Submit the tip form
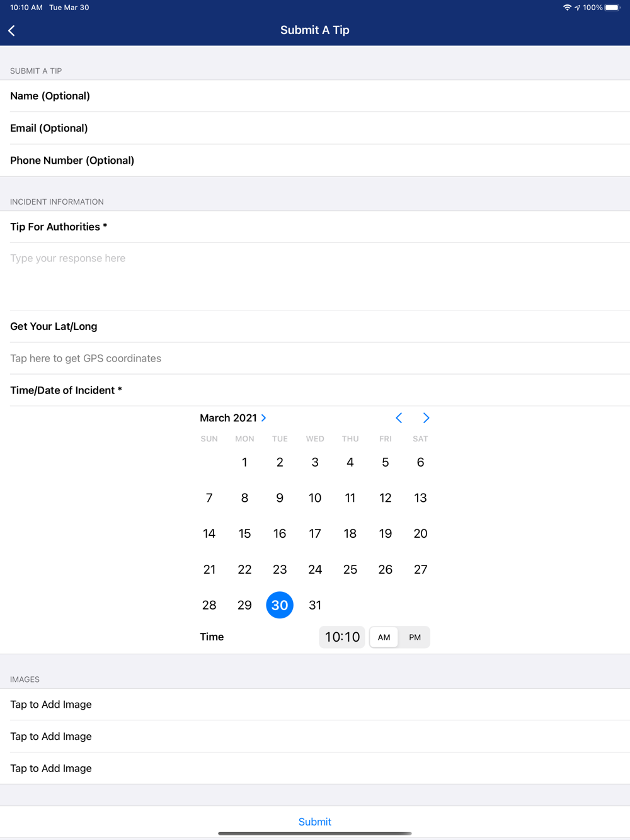630x840 pixels. click(x=315, y=822)
